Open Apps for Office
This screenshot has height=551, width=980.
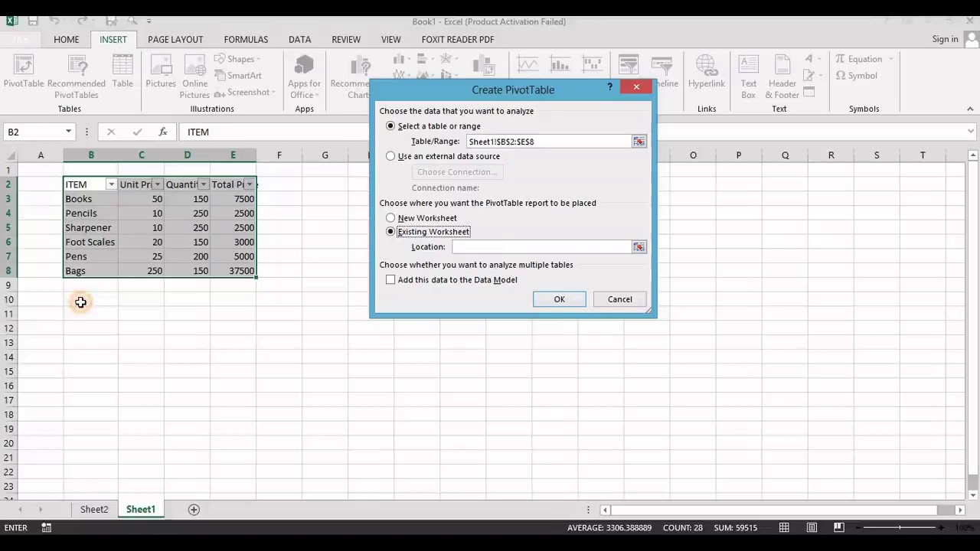(304, 77)
